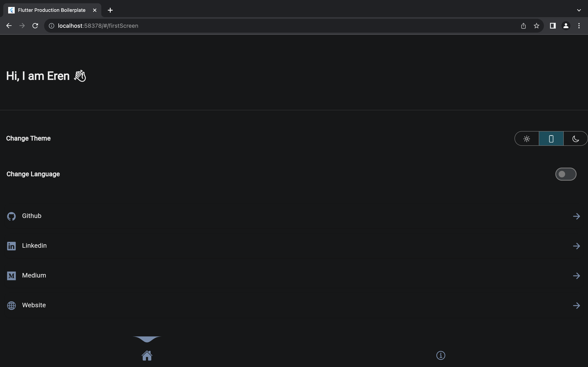Select the light theme sun icon
This screenshot has width=588, height=367.
527,139
